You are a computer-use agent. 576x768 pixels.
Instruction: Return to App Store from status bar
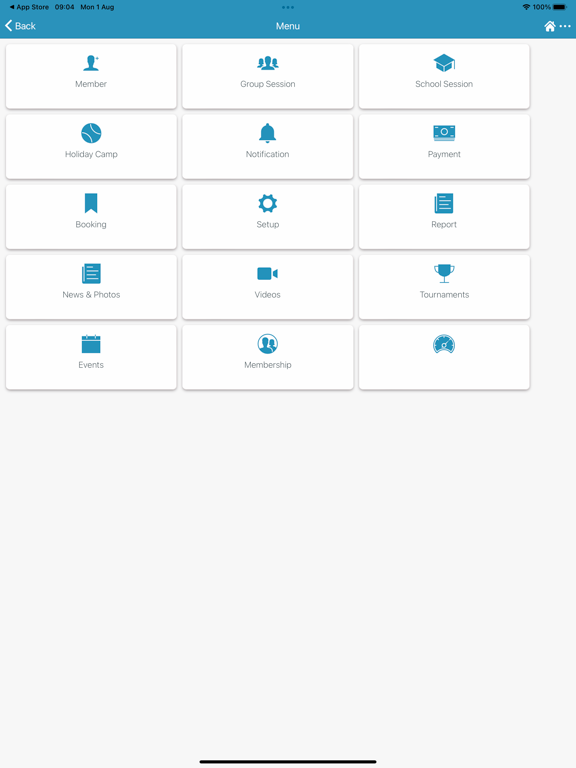pyautogui.click(x=29, y=7)
